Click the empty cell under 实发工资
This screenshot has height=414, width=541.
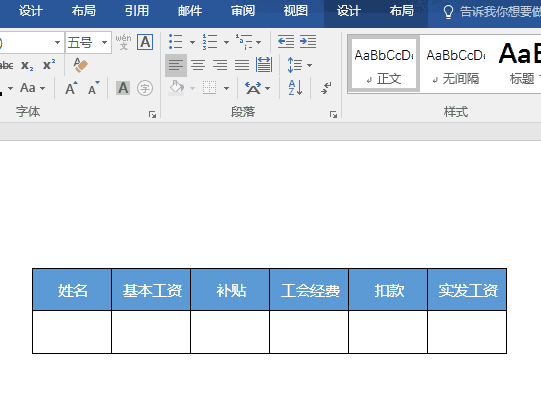[467, 332]
